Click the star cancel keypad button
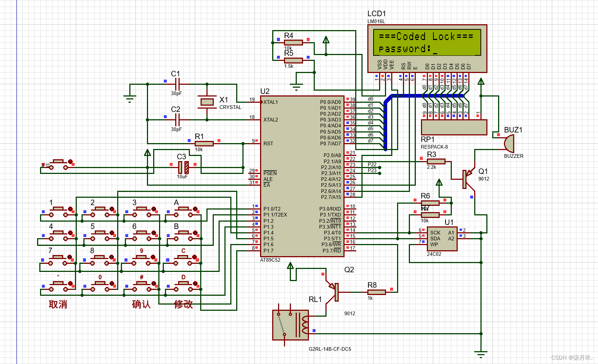Viewport: 598px width, 364px height. (x=58, y=286)
